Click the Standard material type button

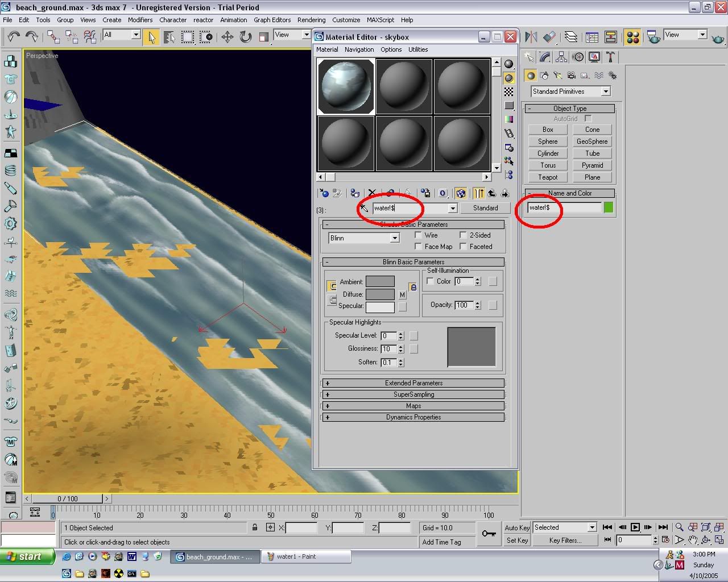485,208
